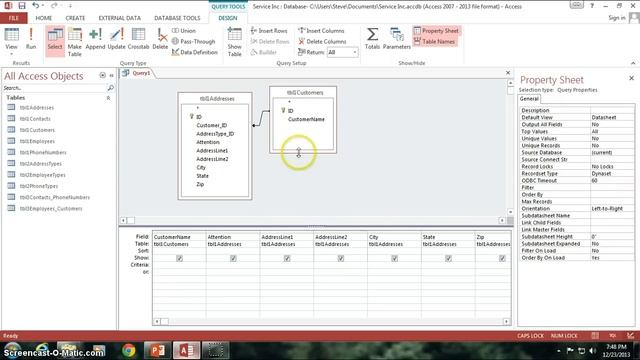Click Help question mark icon

point(592,6)
